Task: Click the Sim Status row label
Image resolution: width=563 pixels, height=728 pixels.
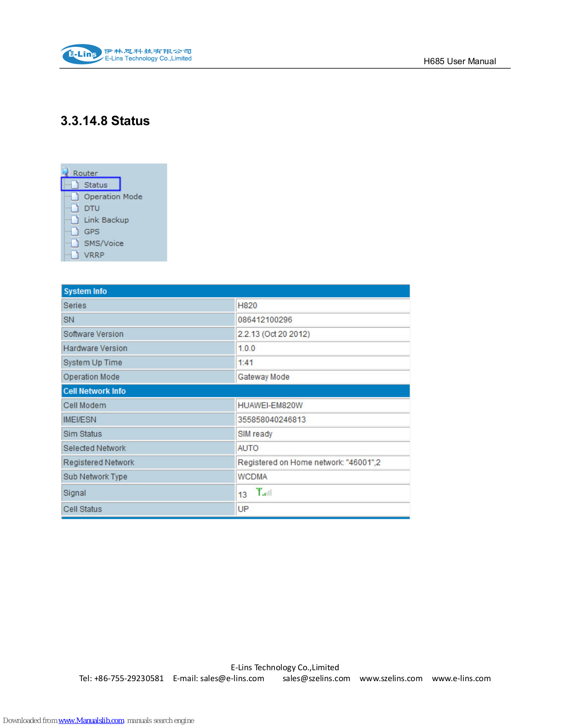Action: pos(82,434)
